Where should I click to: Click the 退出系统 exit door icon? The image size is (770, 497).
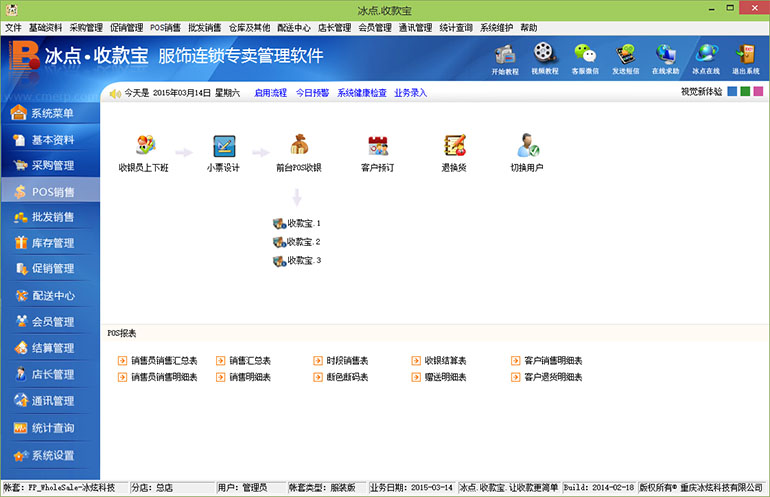coord(746,54)
